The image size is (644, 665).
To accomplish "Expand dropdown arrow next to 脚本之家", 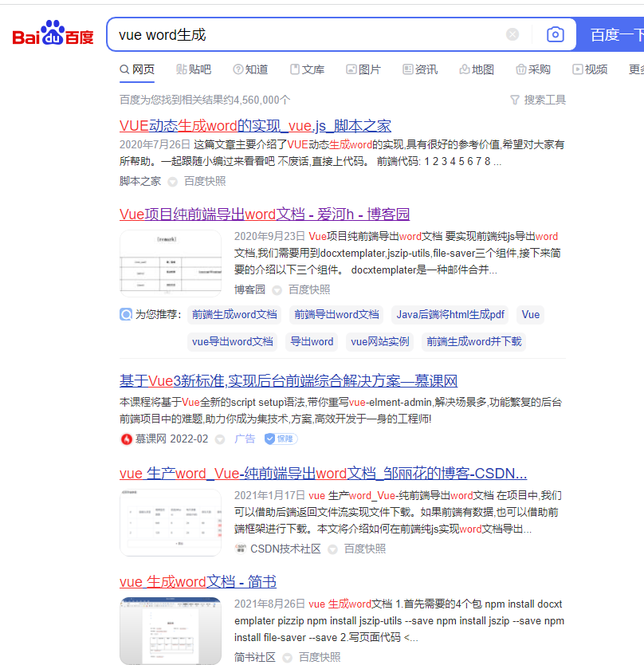I will (x=172, y=182).
